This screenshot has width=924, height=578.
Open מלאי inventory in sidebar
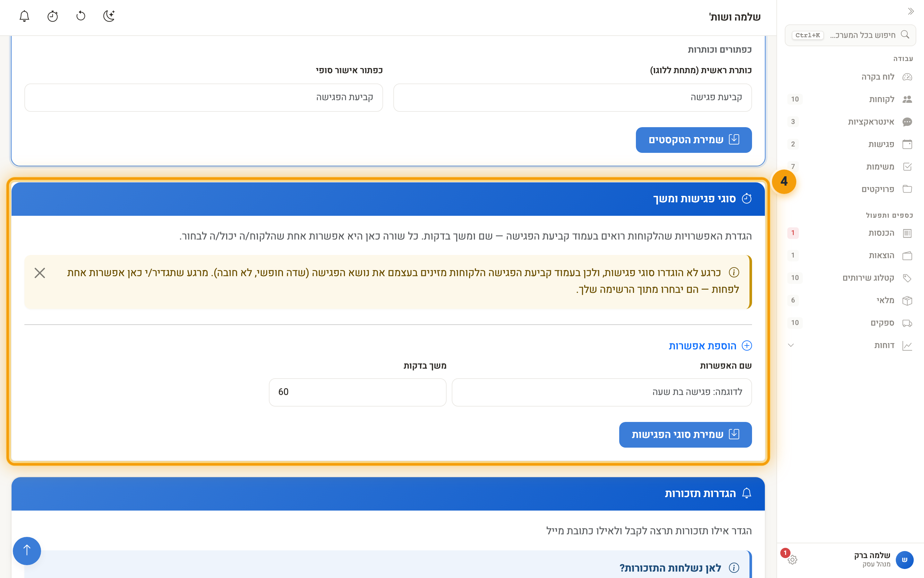(850, 301)
